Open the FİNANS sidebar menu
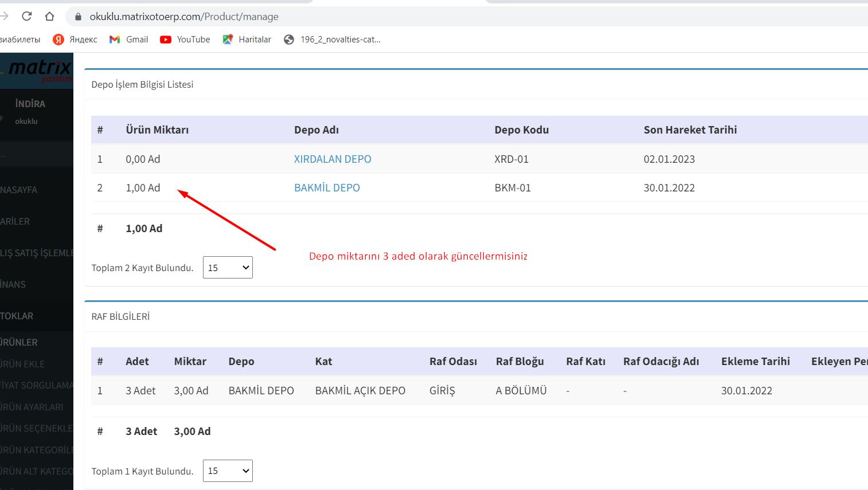868x490 pixels. 14,284
